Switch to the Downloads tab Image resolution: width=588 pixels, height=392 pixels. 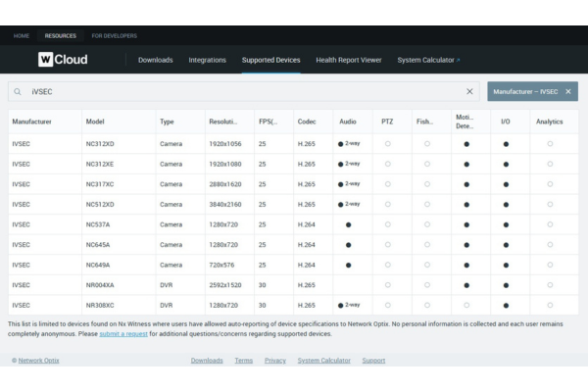(155, 60)
